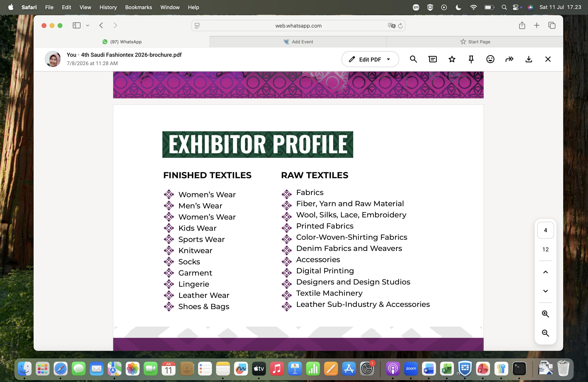Switch to the Start Page tab
This screenshot has width=588, height=382.
[475, 42]
